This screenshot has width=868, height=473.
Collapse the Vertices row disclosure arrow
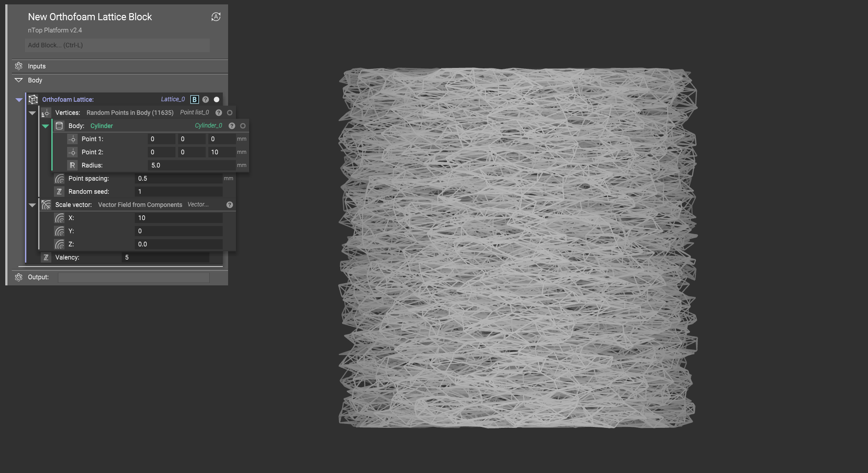pos(32,113)
